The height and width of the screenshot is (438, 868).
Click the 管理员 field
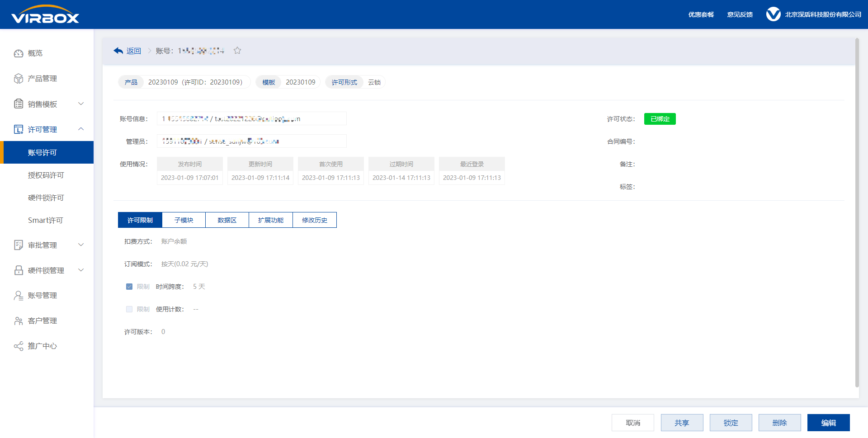(252, 141)
